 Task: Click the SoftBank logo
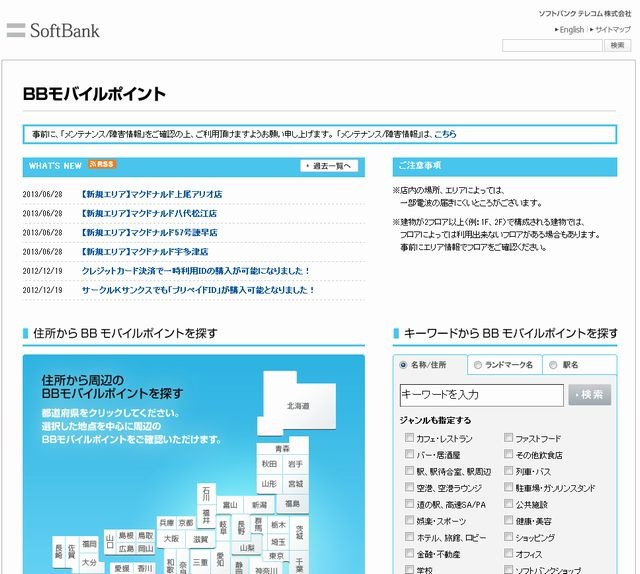point(53,31)
